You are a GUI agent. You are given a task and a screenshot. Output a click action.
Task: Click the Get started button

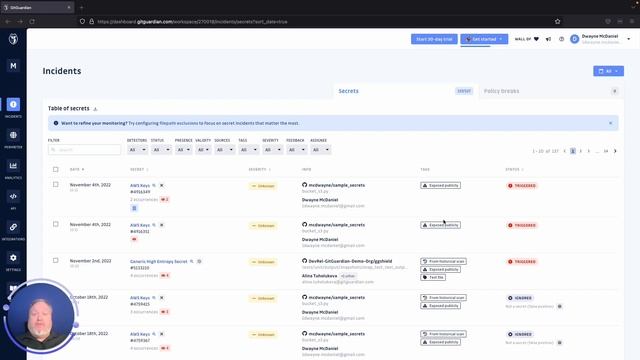pyautogui.click(x=484, y=39)
